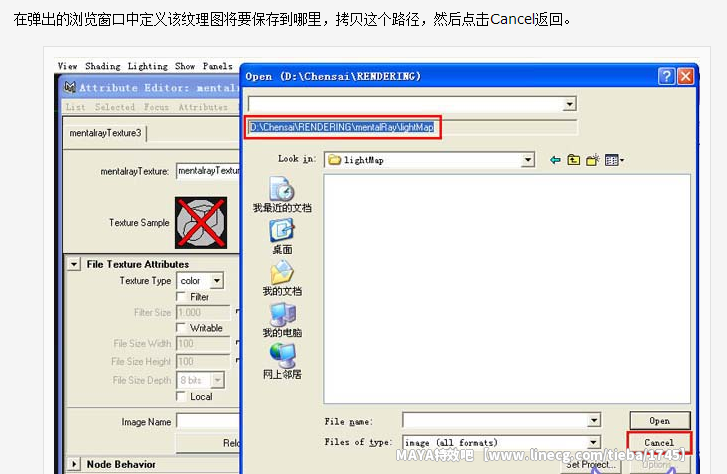The image size is (727, 474).
Task: Select the 桌面 desktop shortcut
Action: coord(282,237)
